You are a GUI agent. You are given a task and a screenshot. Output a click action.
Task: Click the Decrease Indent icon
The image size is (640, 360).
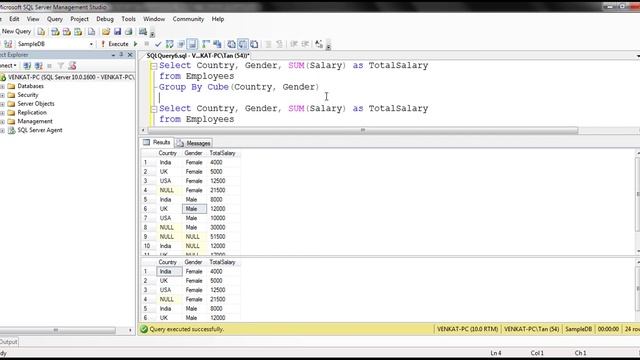(x=293, y=44)
